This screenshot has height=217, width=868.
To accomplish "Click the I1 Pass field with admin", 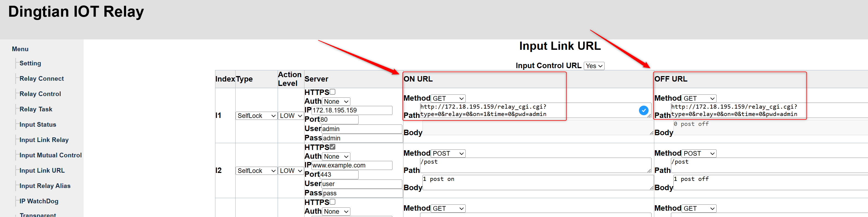I will click(x=363, y=138).
